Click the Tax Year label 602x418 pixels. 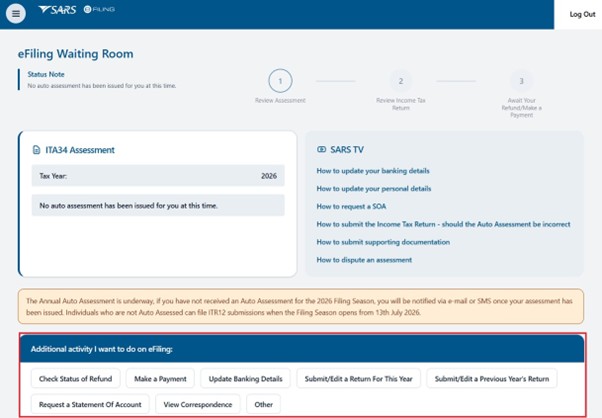53,176
